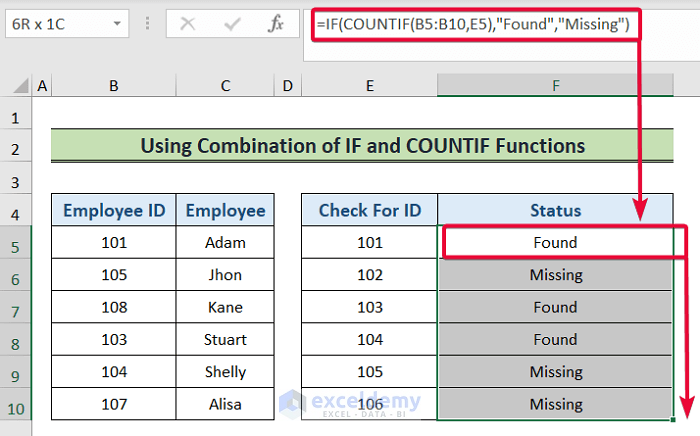Click the Select All corner triangle

click(x=16, y=87)
